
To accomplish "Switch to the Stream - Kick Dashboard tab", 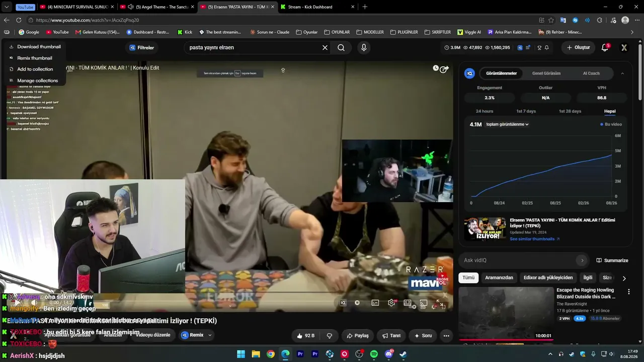I will coord(317,7).
